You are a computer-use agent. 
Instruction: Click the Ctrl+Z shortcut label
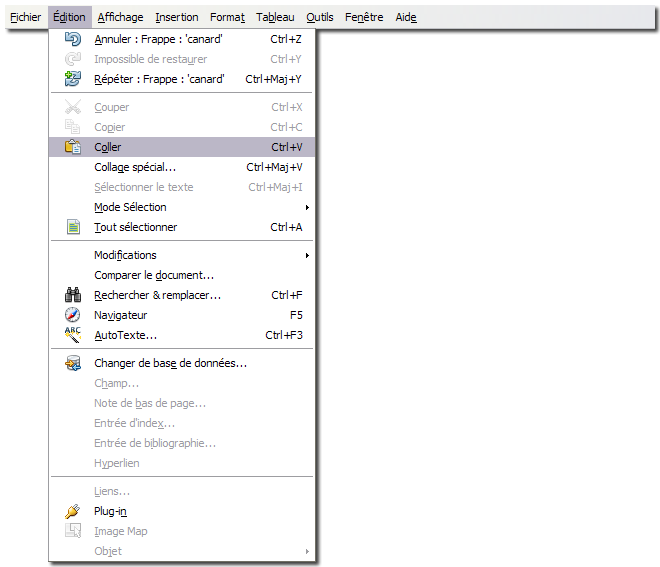click(x=286, y=39)
